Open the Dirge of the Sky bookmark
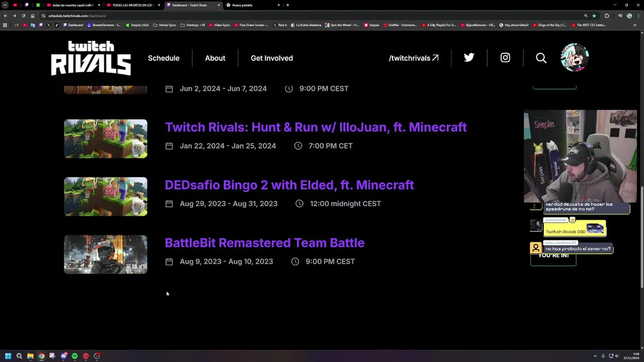 549,25
